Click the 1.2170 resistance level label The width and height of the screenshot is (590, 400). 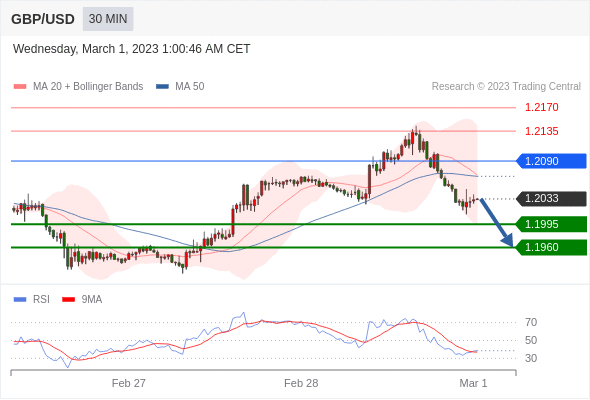coord(541,108)
